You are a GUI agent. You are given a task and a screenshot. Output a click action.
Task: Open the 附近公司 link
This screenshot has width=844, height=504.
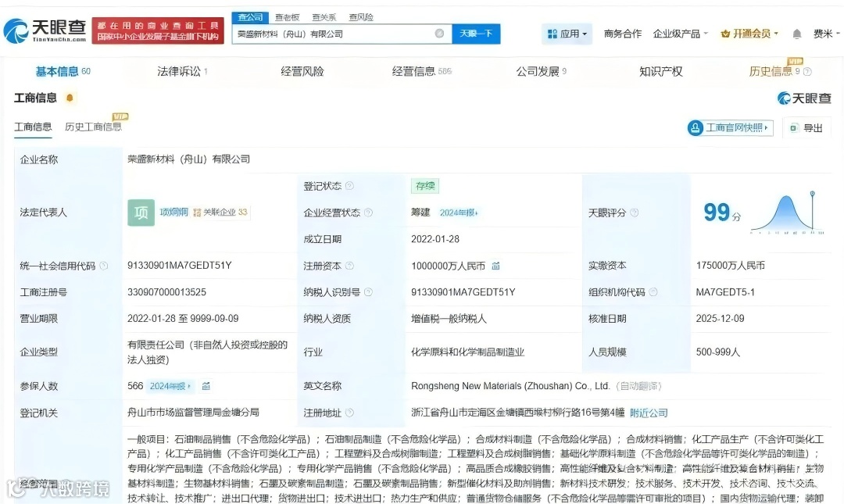click(x=649, y=413)
